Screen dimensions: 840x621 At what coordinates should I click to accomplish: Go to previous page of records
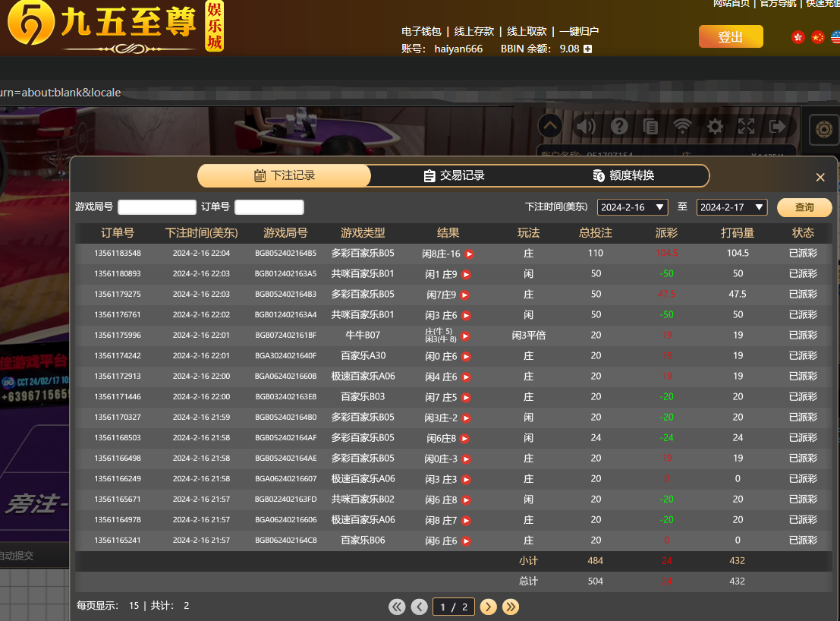[x=420, y=607]
